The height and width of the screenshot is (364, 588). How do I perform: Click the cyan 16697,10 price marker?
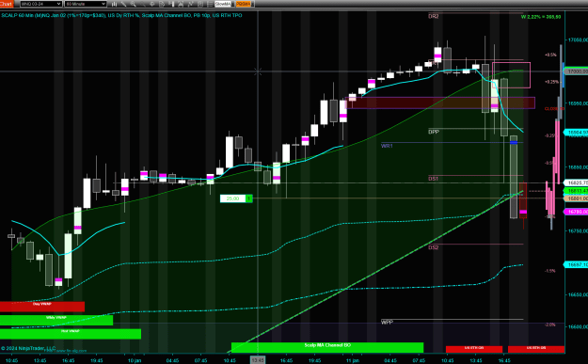point(576,264)
